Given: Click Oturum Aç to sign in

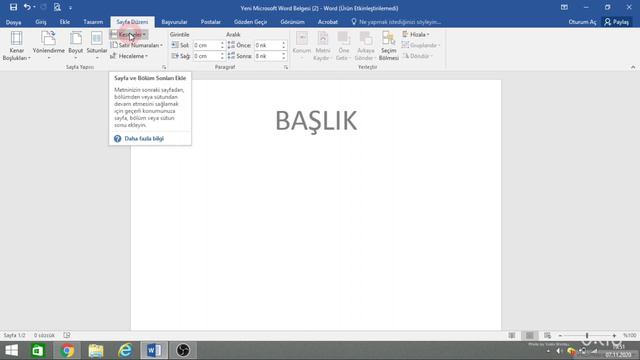Looking at the screenshot, I should [582, 22].
